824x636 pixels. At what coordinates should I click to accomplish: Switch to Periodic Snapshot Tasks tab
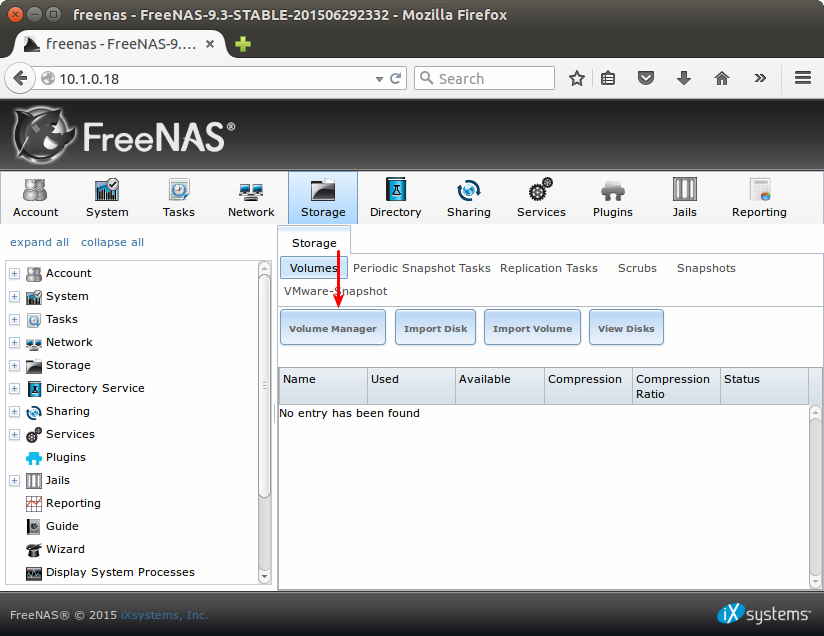click(x=421, y=268)
